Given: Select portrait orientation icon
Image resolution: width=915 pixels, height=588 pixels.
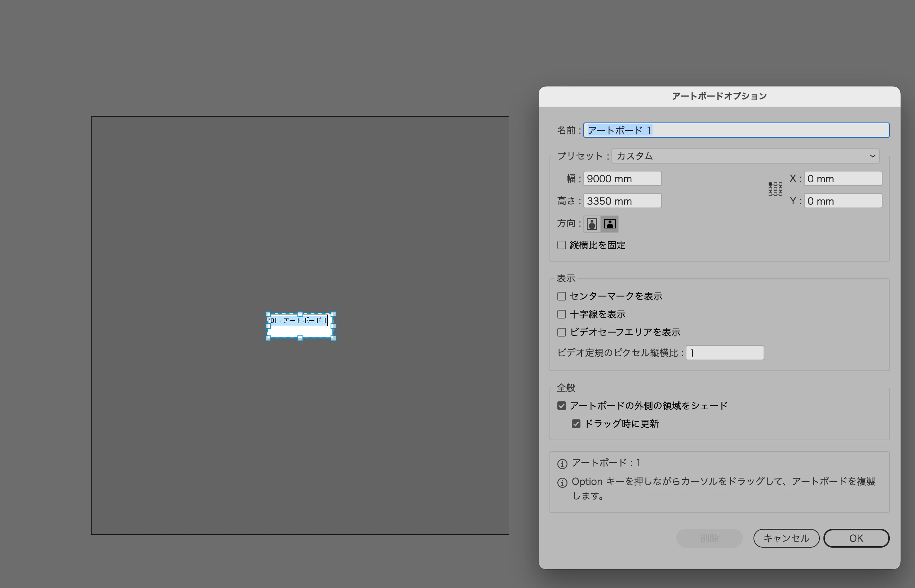Looking at the screenshot, I should point(592,224).
